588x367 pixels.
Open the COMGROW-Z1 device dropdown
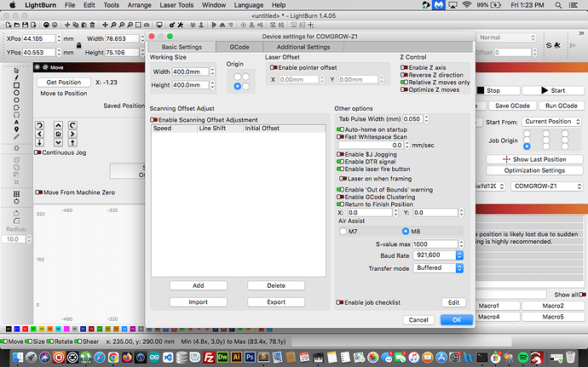[547, 186]
